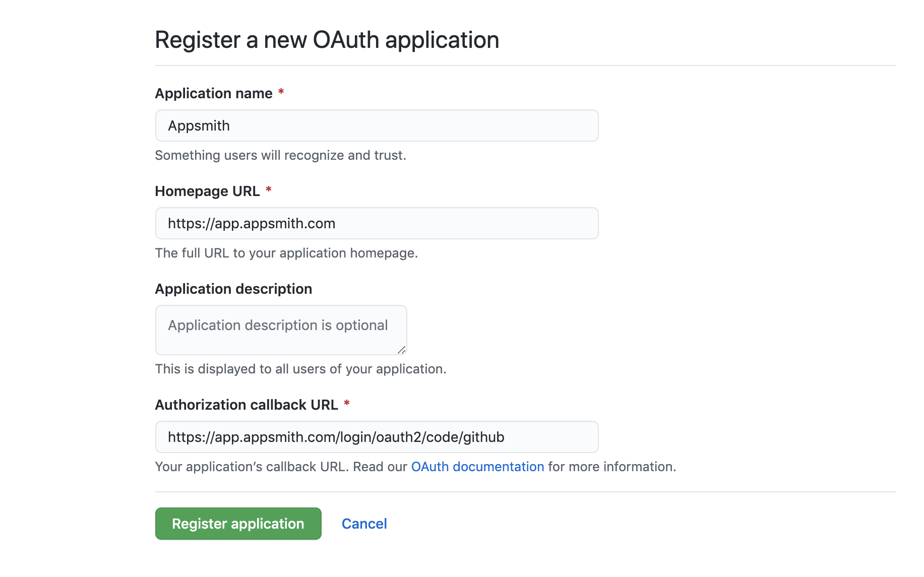This screenshot has width=924, height=577.
Task: Click the 'displayed to all users' helper text
Action: tap(300, 369)
